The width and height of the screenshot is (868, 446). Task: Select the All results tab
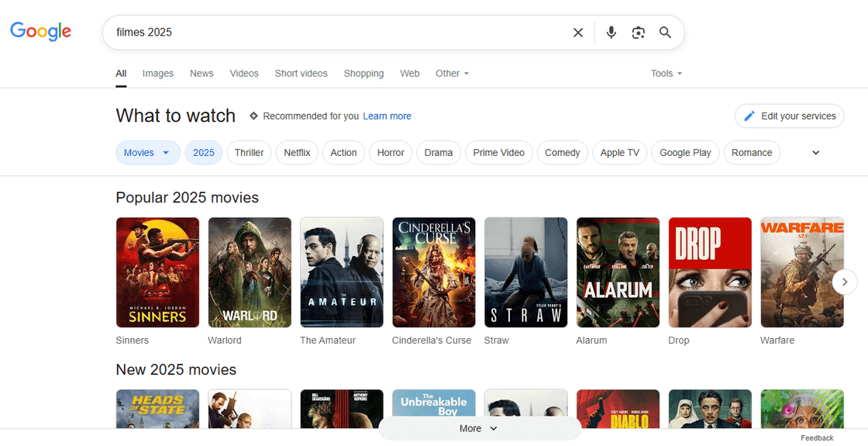(x=121, y=73)
